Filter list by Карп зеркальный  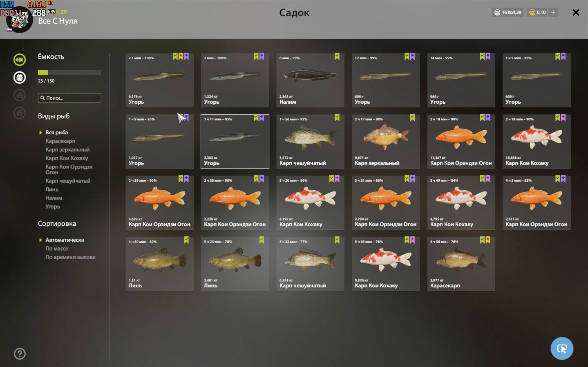[67, 149]
